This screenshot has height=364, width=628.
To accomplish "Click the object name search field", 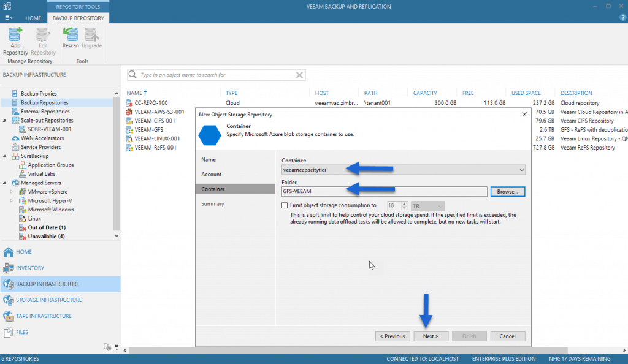I will [216, 75].
